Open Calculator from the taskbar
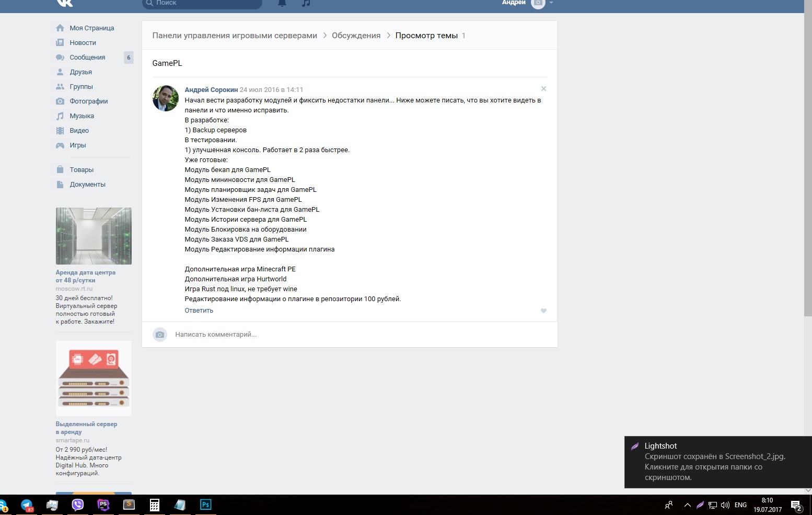The width and height of the screenshot is (812, 515). click(x=155, y=505)
